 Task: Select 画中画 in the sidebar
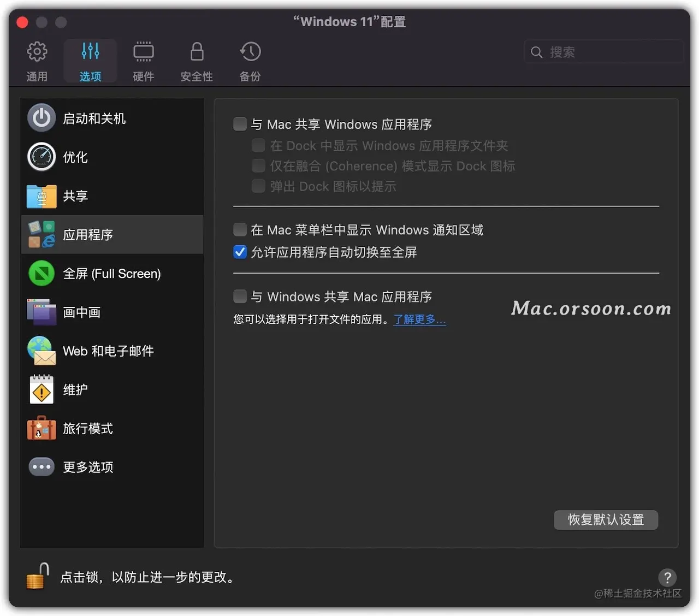point(82,312)
